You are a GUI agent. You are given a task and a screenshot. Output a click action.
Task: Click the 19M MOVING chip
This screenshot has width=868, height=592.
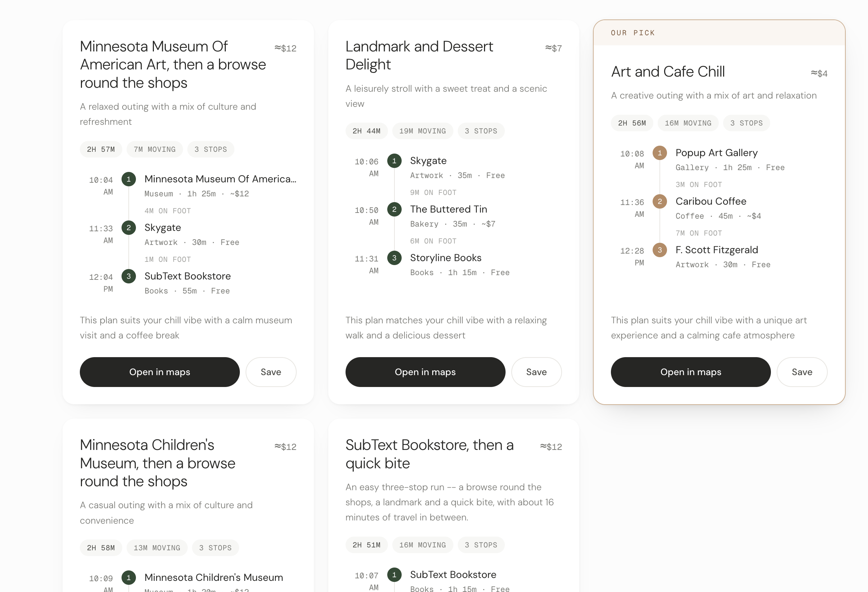pos(422,131)
